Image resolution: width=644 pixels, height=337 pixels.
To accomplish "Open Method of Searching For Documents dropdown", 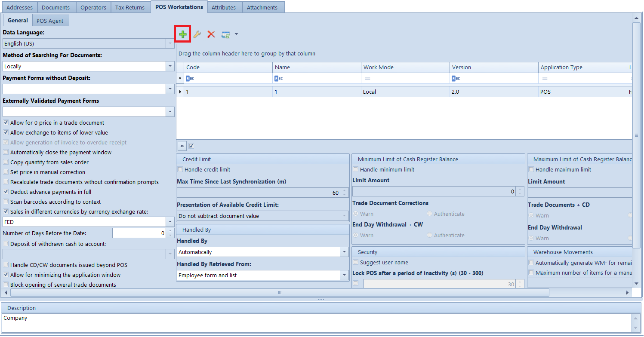I will (x=170, y=67).
